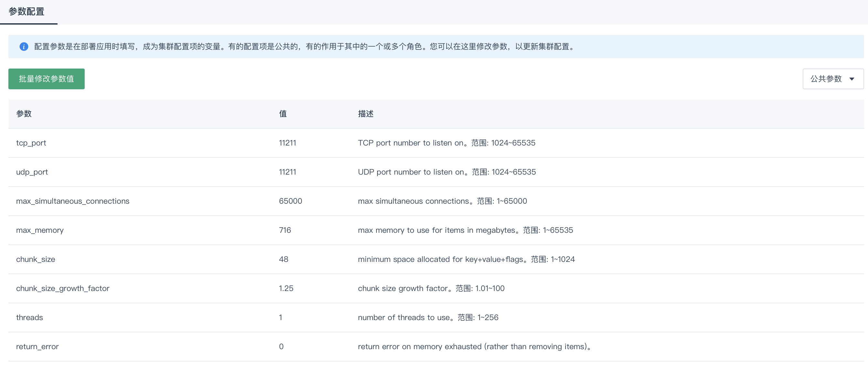Expand the empty selector beside the batch edit button
Screen dimensions: 868x366
tap(212, 79)
